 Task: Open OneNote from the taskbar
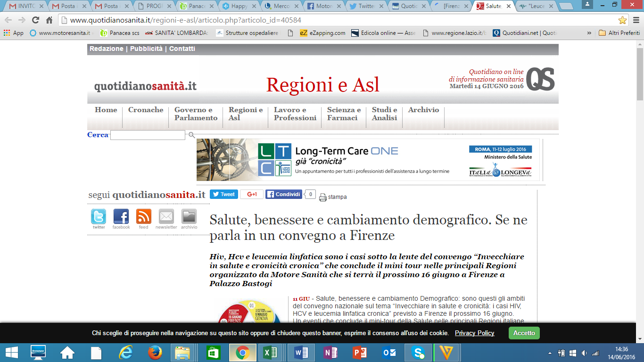click(330, 353)
